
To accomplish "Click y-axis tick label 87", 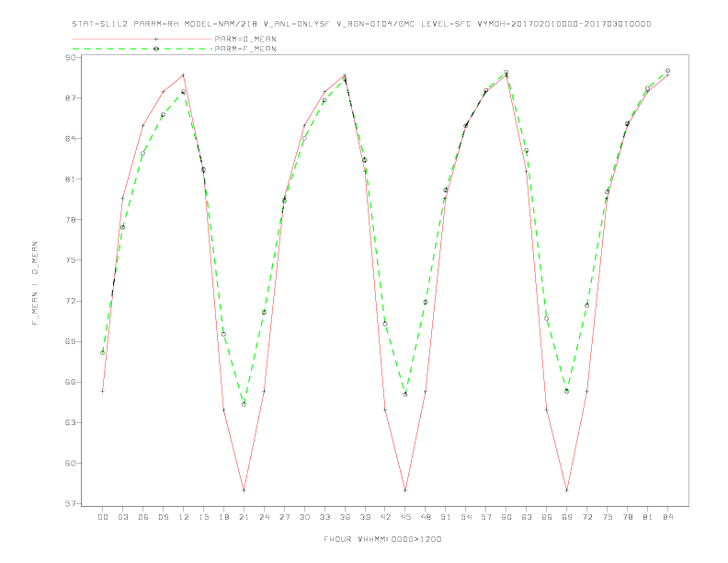I will (x=70, y=98).
